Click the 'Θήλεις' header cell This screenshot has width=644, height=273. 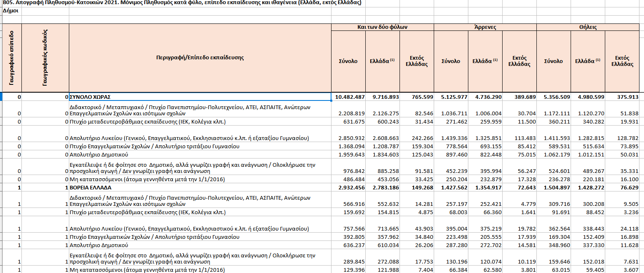588,27
